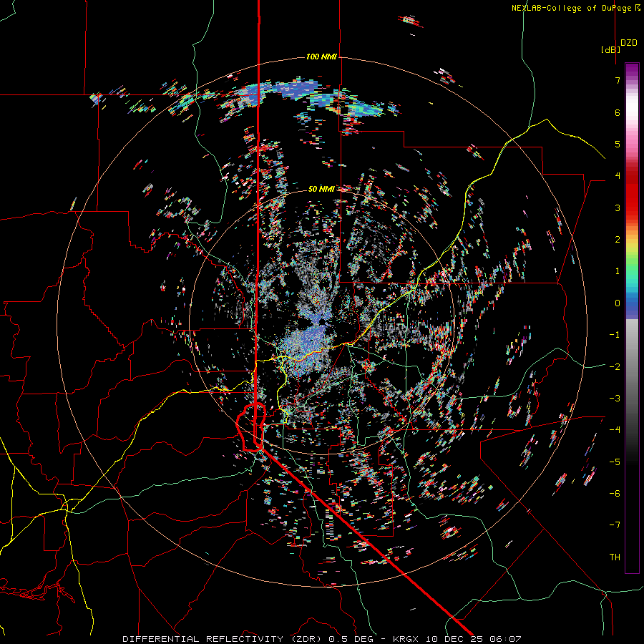Click the KRGX timestamp 06:07 text

457,639
